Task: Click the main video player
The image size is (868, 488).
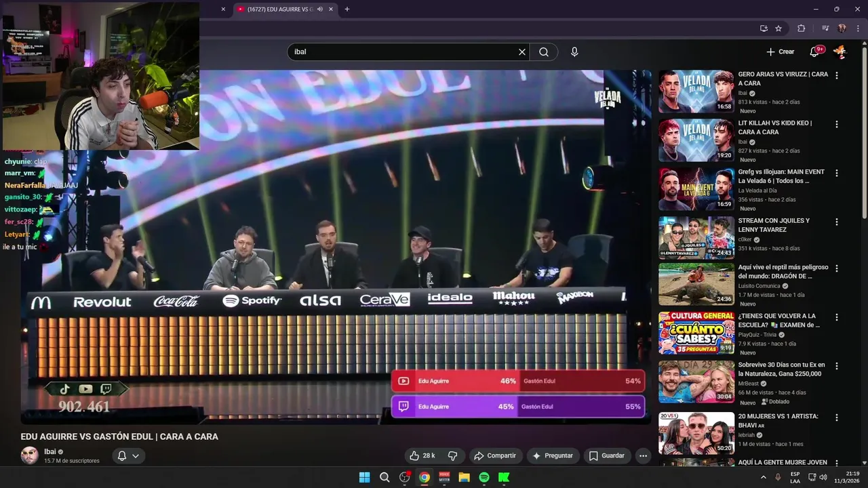Action: 336,247
